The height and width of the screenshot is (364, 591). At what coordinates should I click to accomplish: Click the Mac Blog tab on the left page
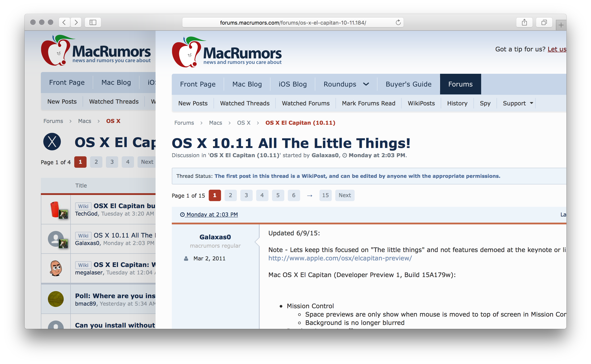click(116, 82)
